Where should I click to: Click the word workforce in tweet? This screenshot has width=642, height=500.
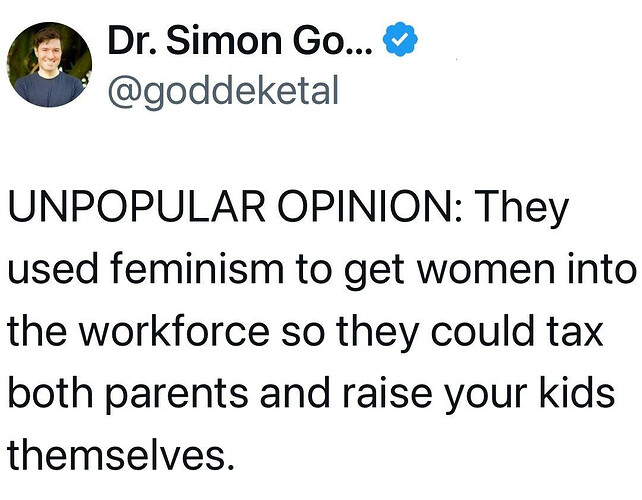click(x=174, y=331)
